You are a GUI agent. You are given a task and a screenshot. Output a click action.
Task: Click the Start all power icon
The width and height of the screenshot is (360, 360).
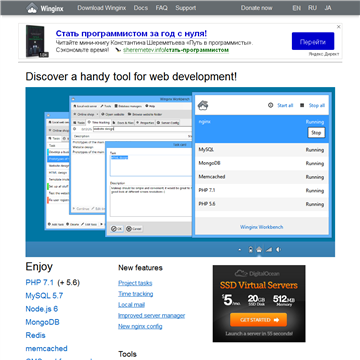(x=270, y=105)
